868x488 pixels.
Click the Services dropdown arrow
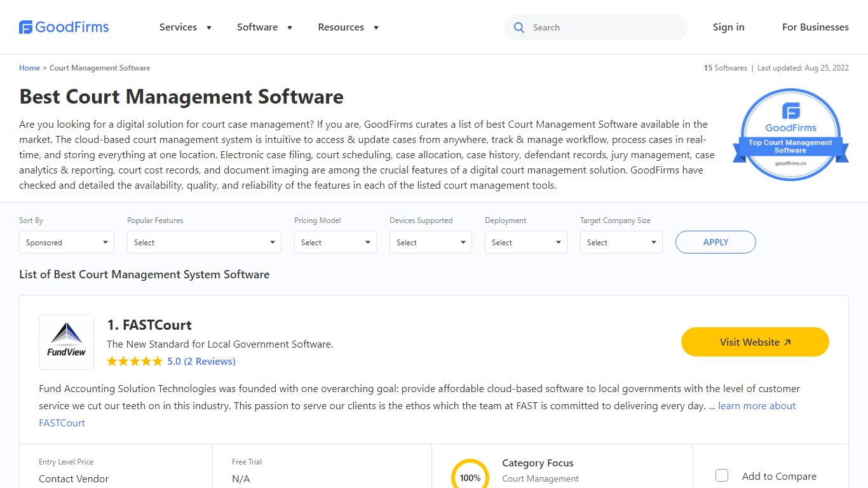tap(208, 28)
